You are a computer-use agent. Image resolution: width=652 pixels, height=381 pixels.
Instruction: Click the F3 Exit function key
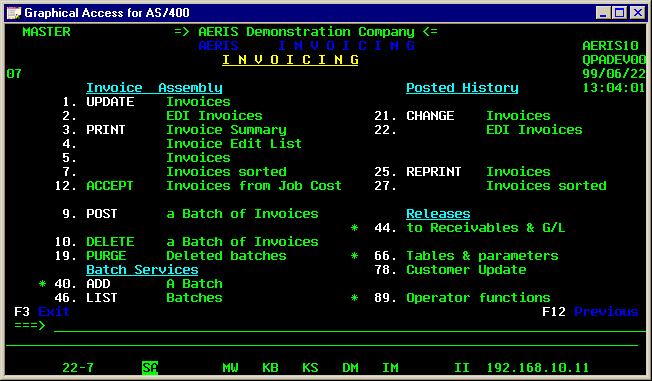(42, 312)
